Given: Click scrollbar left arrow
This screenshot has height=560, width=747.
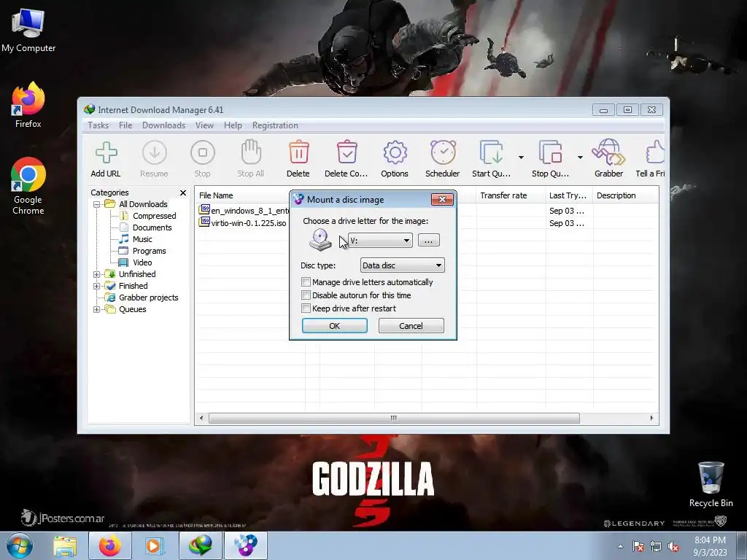Looking at the screenshot, I should point(201,418).
